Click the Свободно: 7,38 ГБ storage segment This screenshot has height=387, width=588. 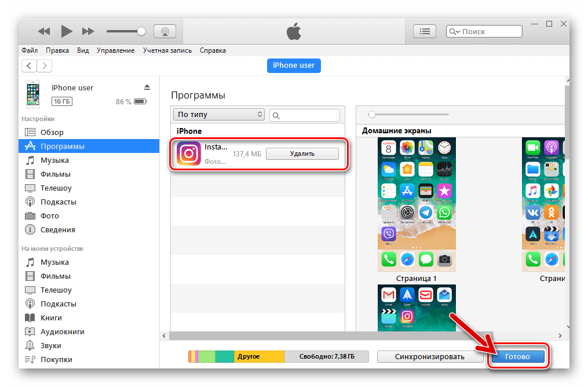click(x=327, y=356)
